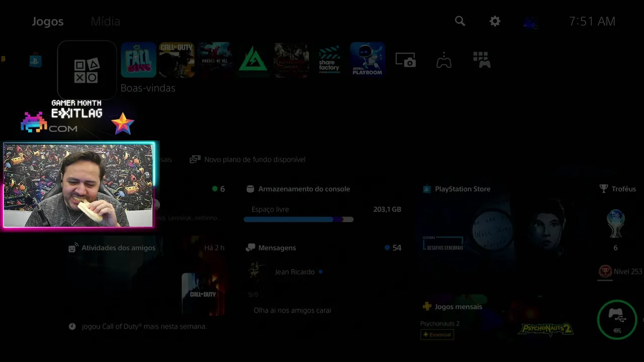This screenshot has height=362, width=644.
Task: Click the 6 friends online count
Action: (x=222, y=189)
